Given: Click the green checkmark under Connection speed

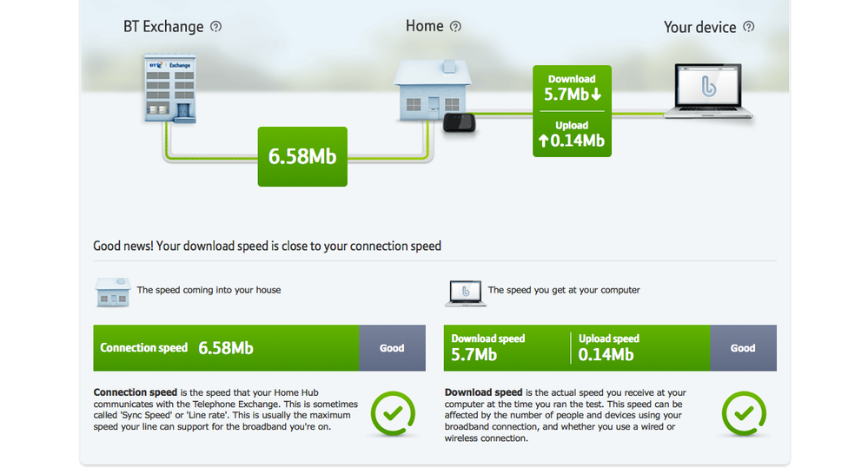Looking at the screenshot, I should pos(393,414).
